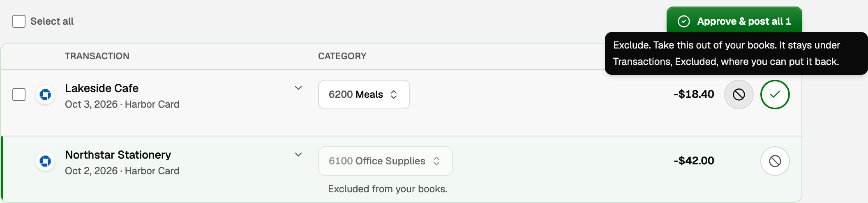
Task: Click the up-down arrows inside 6100 Office Supplies
Action: tap(436, 161)
